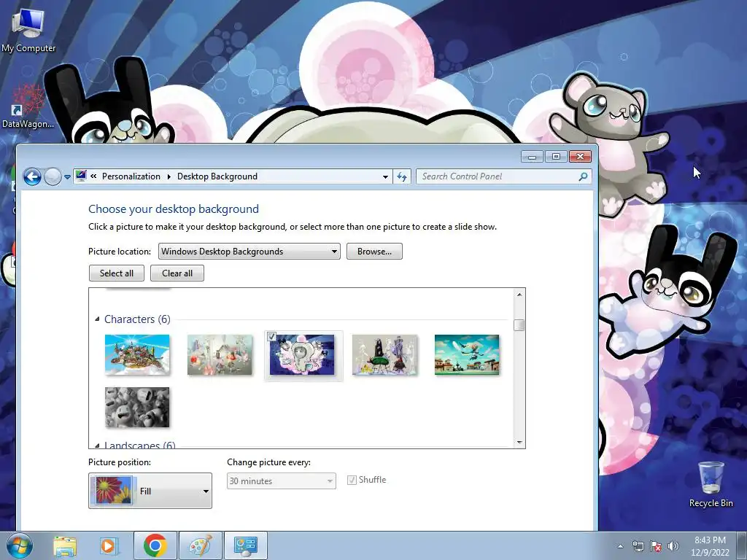Select the grayscale faces wallpaper thumbnail
The width and height of the screenshot is (747, 560).
coord(137,407)
